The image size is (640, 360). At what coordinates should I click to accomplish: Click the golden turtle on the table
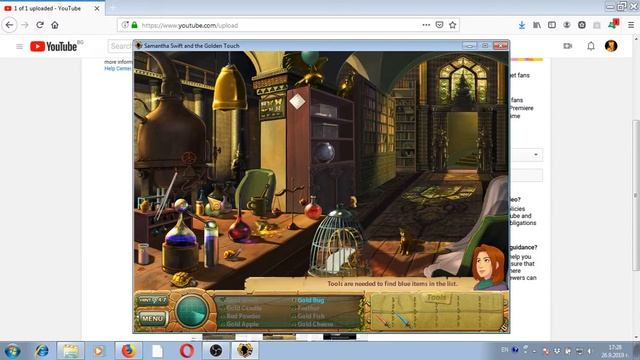[183, 280]
